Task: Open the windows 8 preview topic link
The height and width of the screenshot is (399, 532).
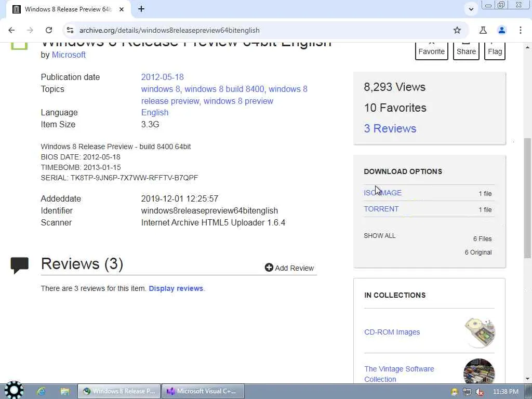Action: (x=238, y=101)
